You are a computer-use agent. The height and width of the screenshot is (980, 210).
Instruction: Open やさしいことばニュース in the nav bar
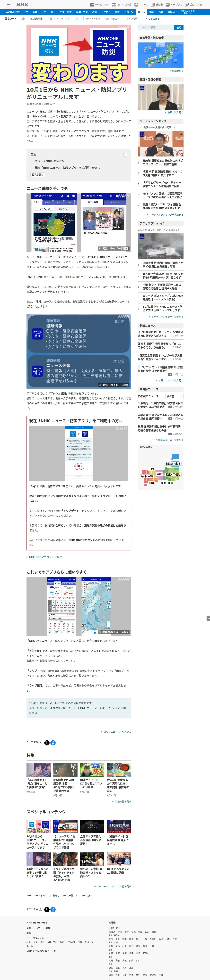click(x=188, y=12)
